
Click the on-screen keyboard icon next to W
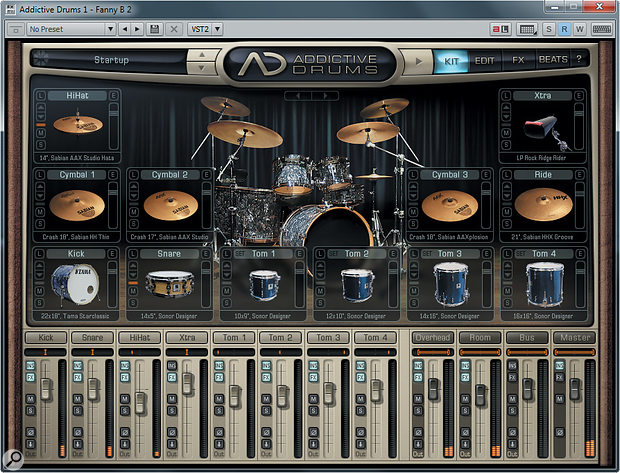pos(601,29)
